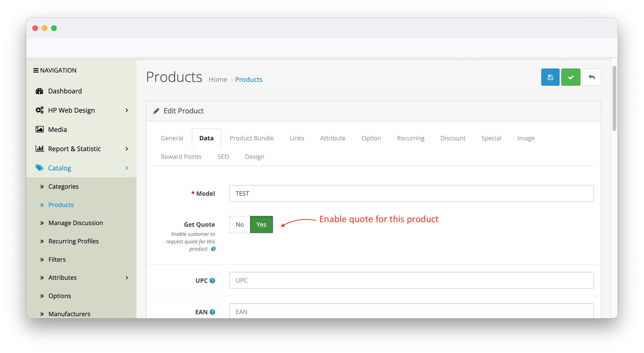Screen dimensions: 644x353
Task: Save the product using the floppy disk icon
Action: [x=550, y=77]
